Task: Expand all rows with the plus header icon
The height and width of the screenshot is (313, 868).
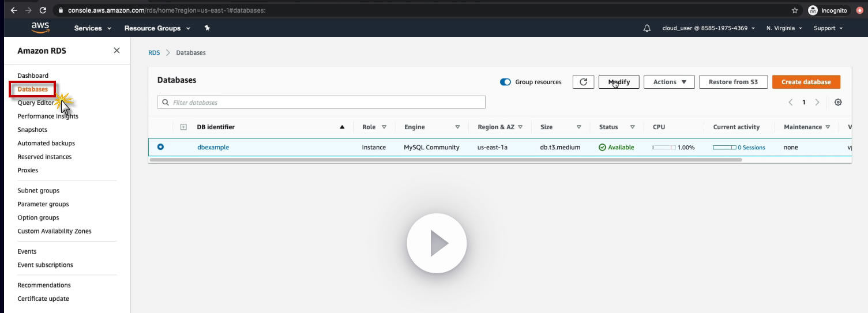Action: click(183, 127)
